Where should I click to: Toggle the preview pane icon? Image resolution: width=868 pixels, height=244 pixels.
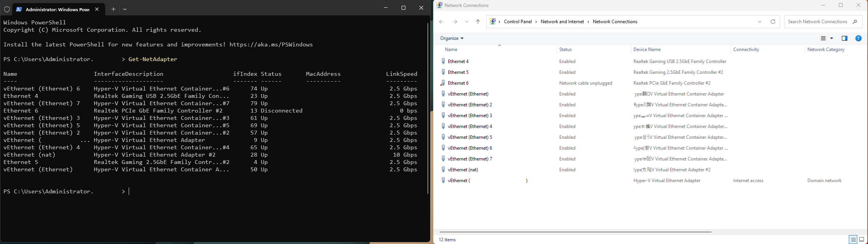[844, 38]
